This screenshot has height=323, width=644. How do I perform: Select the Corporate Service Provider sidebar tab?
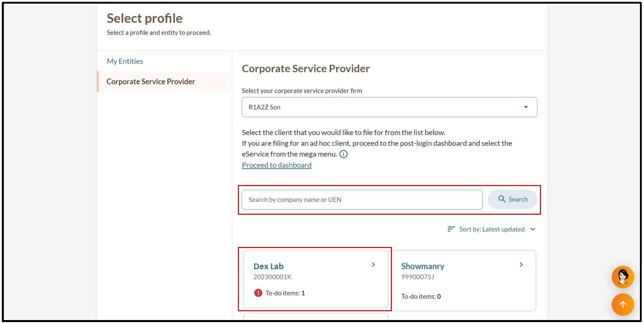pos(151,81)
